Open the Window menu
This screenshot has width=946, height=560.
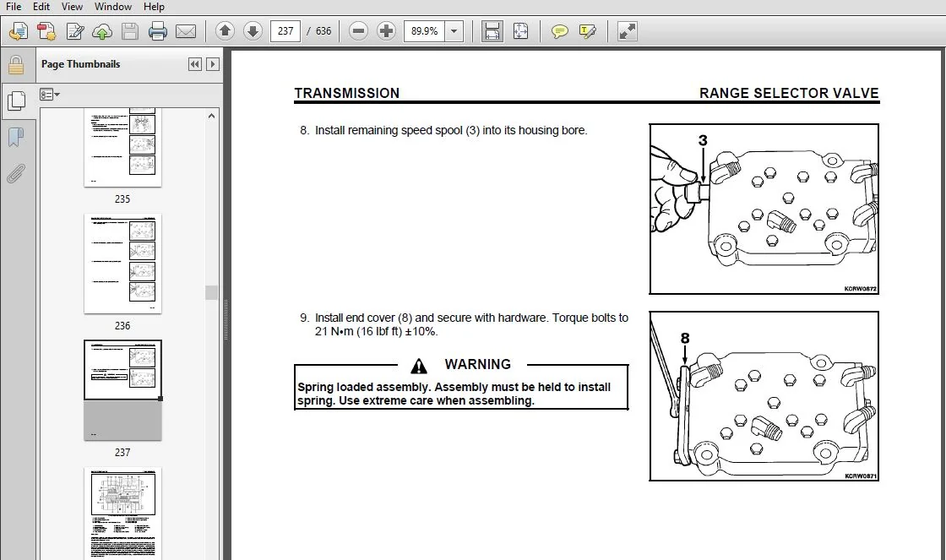113,7
